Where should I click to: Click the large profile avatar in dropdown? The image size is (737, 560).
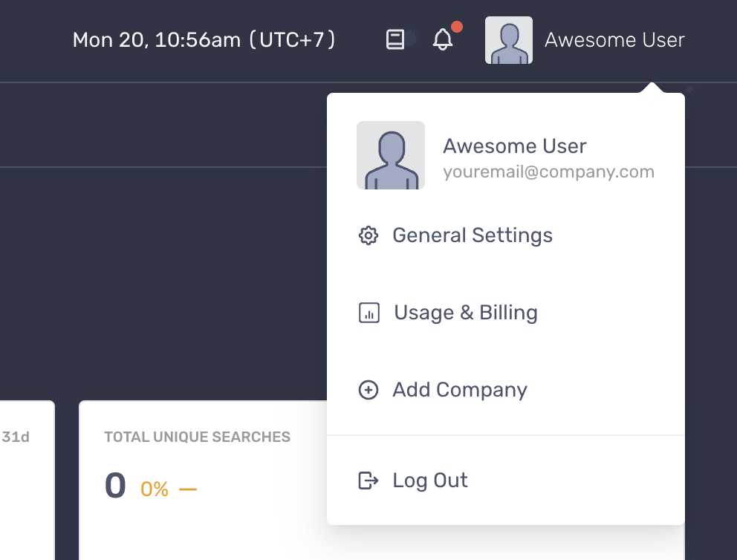coord(391,155)
